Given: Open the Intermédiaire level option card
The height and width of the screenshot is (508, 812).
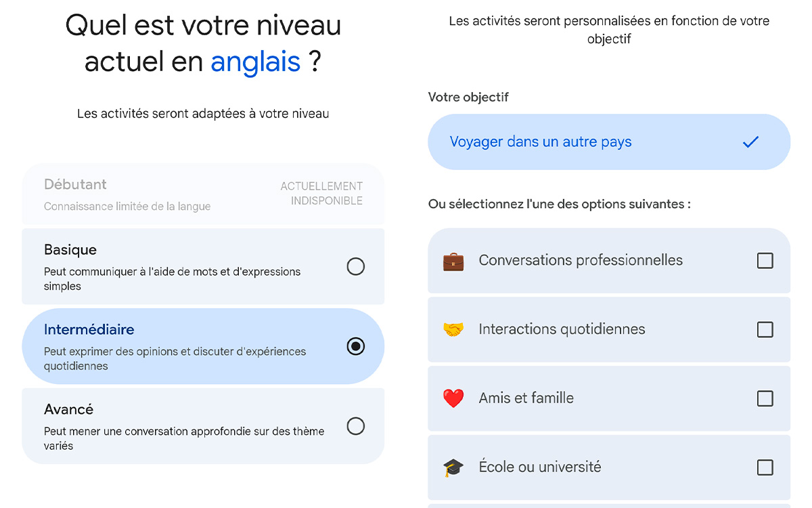Looking at the screenshot, I should (x=203, y=346).
